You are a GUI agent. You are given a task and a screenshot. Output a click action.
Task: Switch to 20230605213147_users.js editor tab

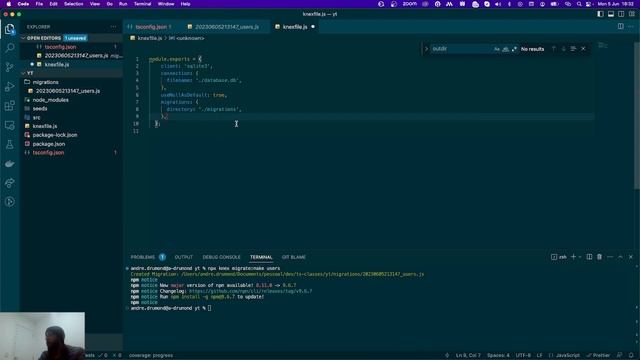coord(227,27)
